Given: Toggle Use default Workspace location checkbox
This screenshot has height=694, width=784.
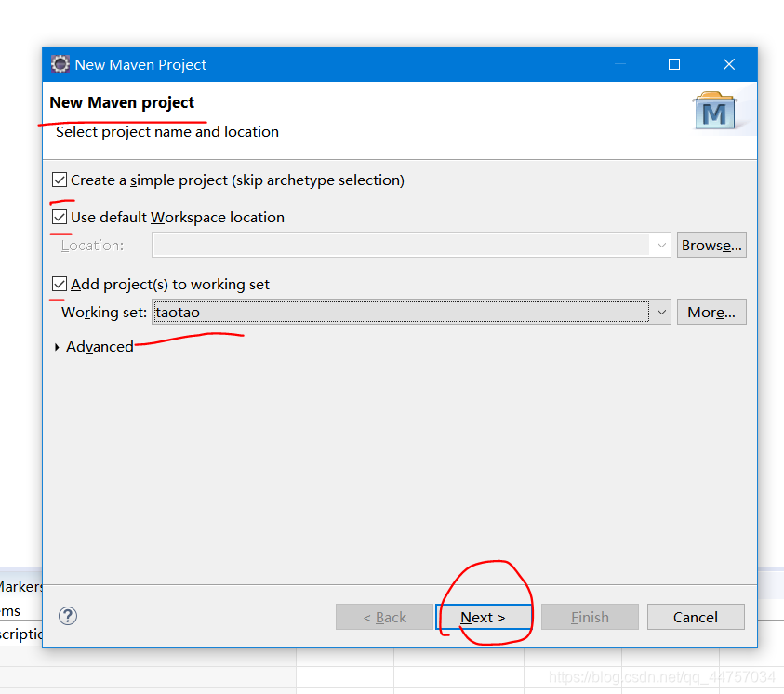Looking at the screenshot, I should (x=59, y=217).
